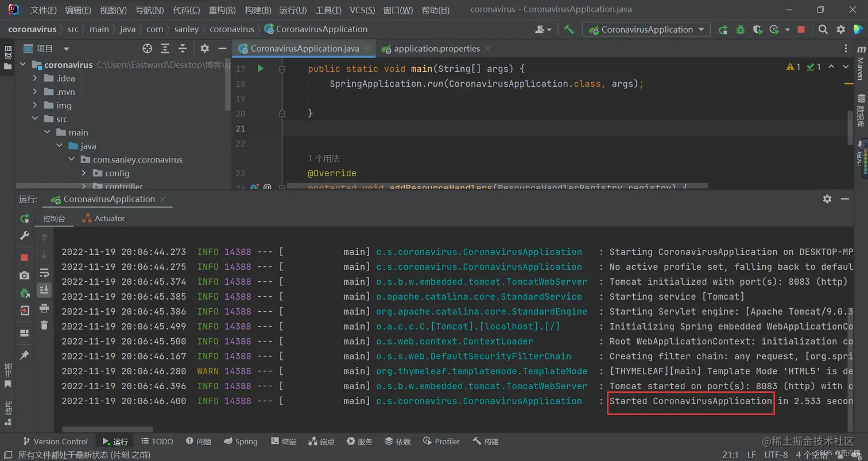The width and height of the screenshot is (868, 461).
Task: Run main method from gutter arrow
Action: (x=260, y=68)
